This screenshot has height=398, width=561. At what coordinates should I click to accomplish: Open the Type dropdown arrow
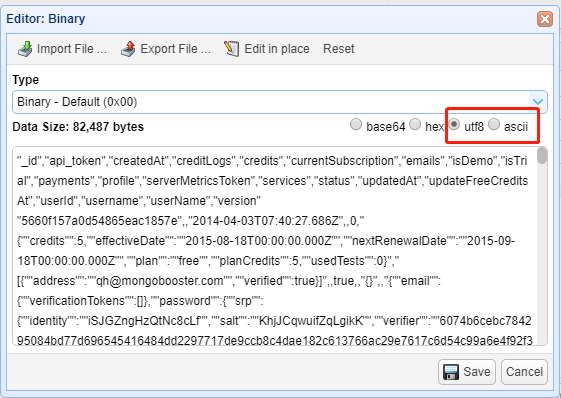click(538, 102)
